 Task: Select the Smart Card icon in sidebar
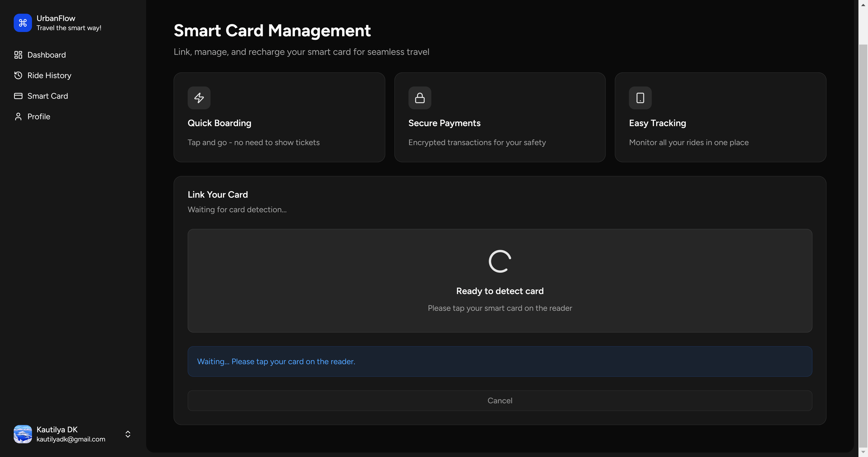[18, 96]
